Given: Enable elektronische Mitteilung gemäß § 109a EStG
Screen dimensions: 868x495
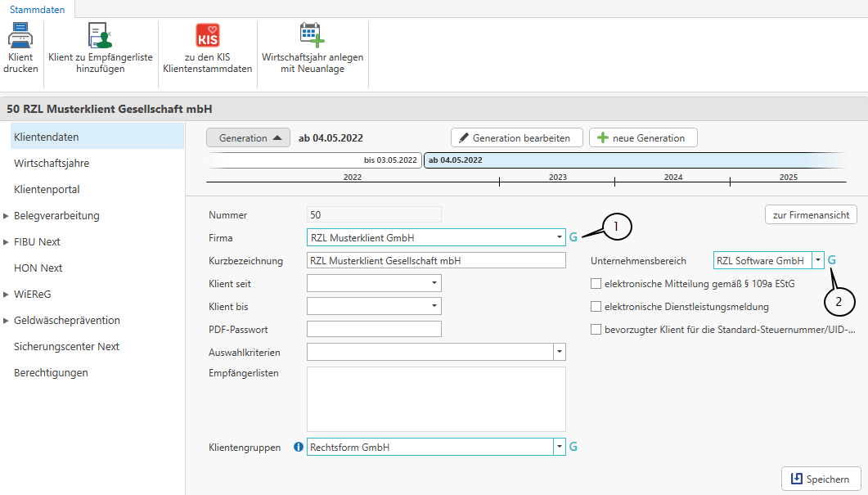Looking at the screenshot, I should click(x=596, y=284).
